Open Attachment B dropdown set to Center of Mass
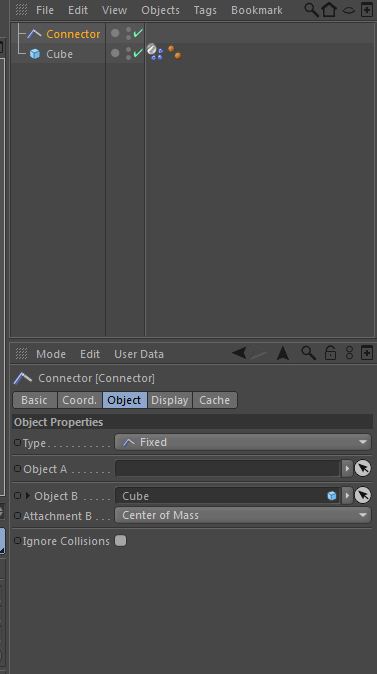 coord(242,515)
